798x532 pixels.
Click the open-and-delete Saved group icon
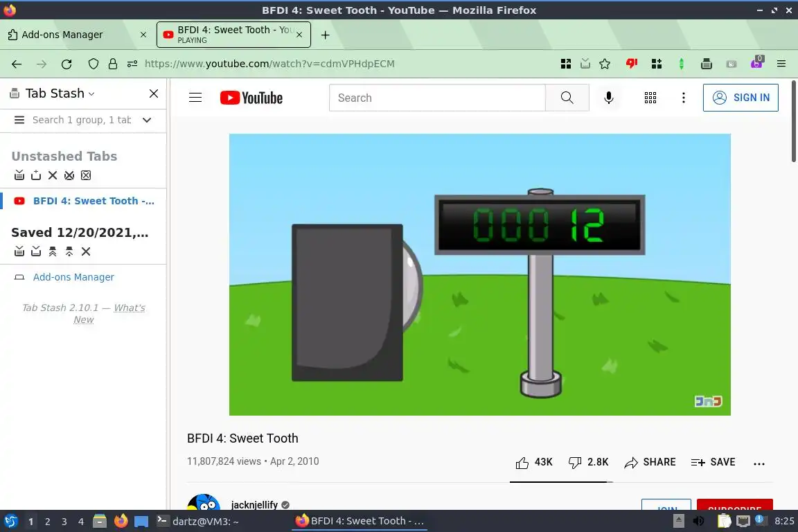coord(69,251)
